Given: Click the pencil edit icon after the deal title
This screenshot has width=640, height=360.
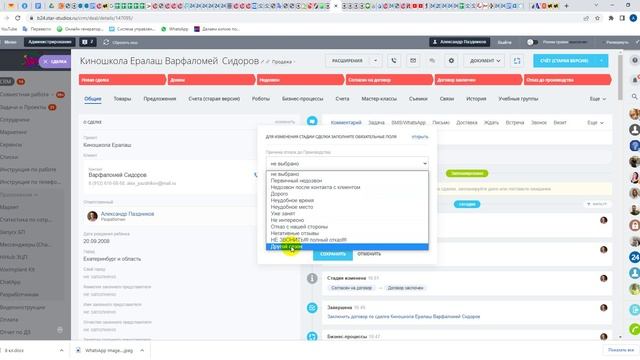Looking at the screenshot, I should click(263, 62).
